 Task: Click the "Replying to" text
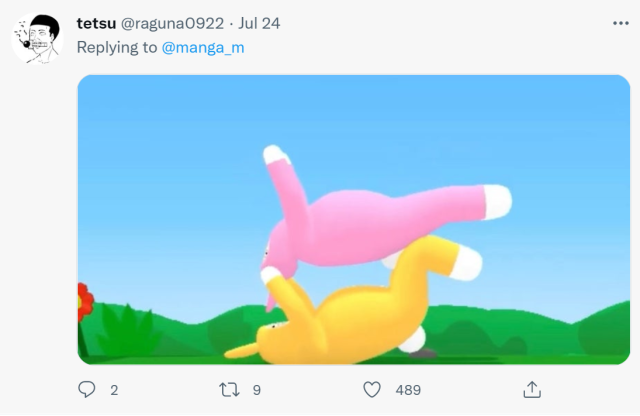pos(116,46)
